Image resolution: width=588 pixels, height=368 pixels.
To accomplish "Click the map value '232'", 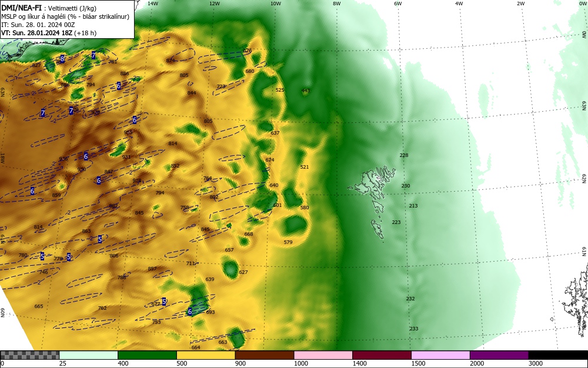I will (410, 299).
